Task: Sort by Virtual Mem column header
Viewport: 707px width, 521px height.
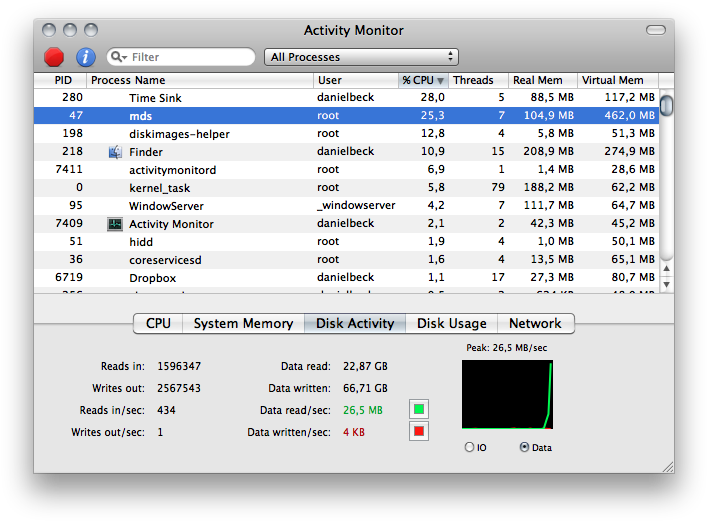Action: point(618,80)
